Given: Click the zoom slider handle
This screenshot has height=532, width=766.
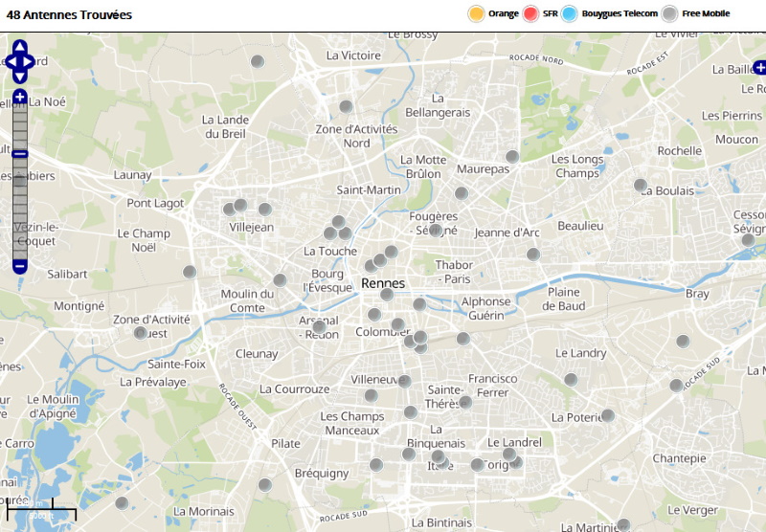Looking at the screenshot, I should tap(20, 154).
